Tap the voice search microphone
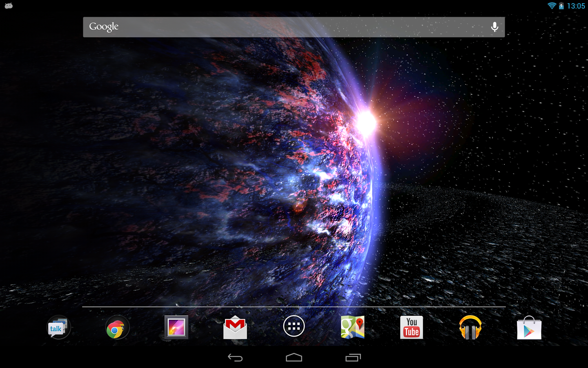This screenshot has height=368, width=588. point(494,27)
